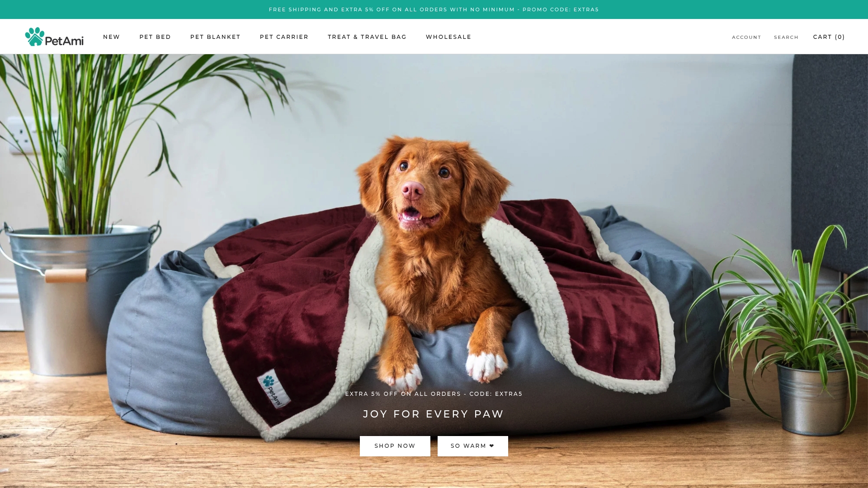Open the SEARCH link
This screenshot has width=868, height=488.
click(x=786, y=38)
